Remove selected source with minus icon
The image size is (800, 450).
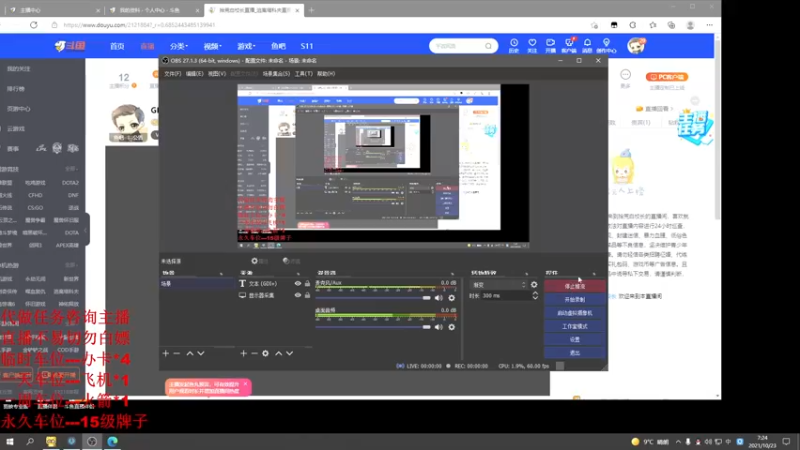254,353
